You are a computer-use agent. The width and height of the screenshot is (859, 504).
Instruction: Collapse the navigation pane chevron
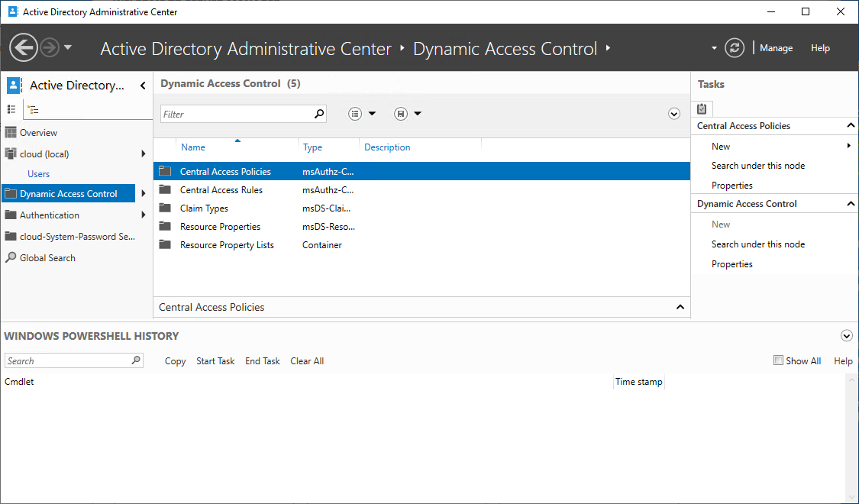tap(143, 86)
